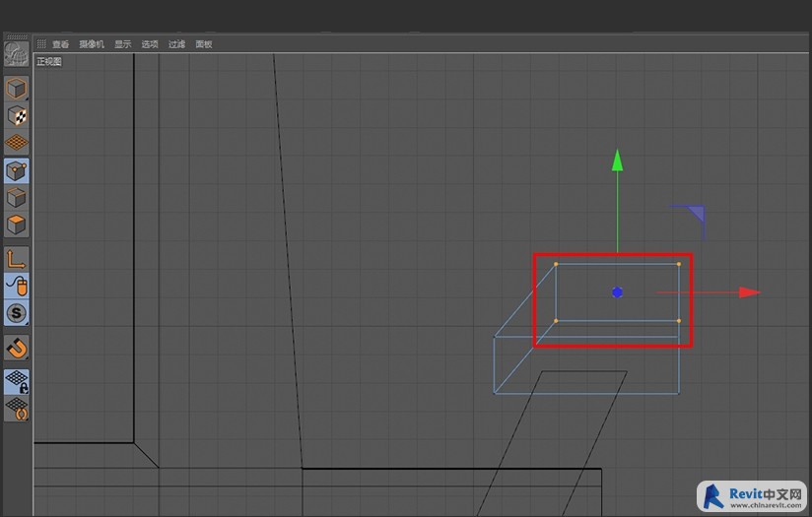Switch to Edges mode icon
Viewport: 812px width, 517px height.
point(16,198)
